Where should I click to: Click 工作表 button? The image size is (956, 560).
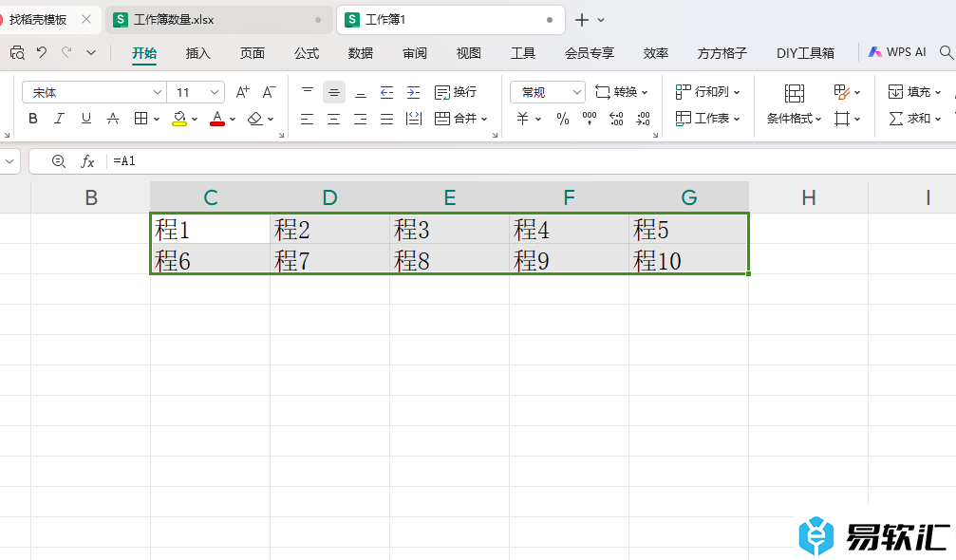point(708,119)
